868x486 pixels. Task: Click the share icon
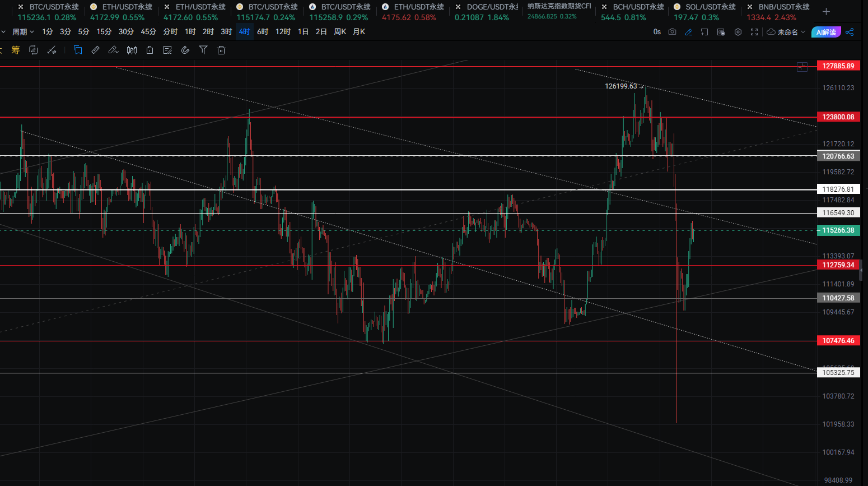850,32
